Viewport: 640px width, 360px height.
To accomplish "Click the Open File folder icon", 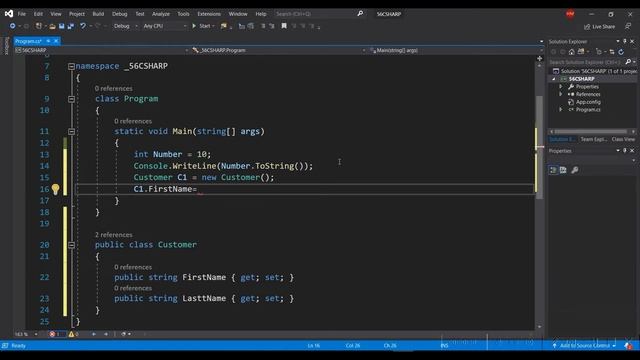I will tap(52, 26).
